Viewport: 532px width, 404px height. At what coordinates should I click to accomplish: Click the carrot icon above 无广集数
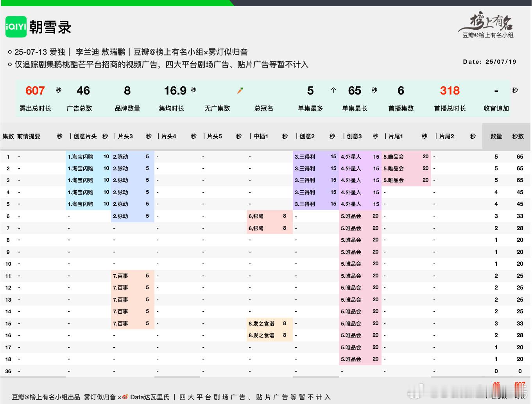pyautogui.click(x=240, y=91)
